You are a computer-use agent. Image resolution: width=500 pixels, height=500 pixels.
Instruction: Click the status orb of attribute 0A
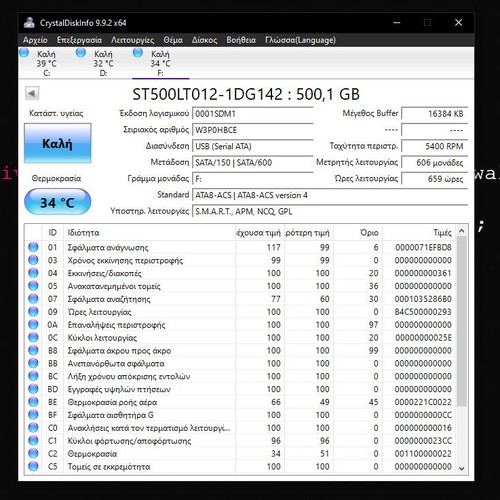pos(33,324)
